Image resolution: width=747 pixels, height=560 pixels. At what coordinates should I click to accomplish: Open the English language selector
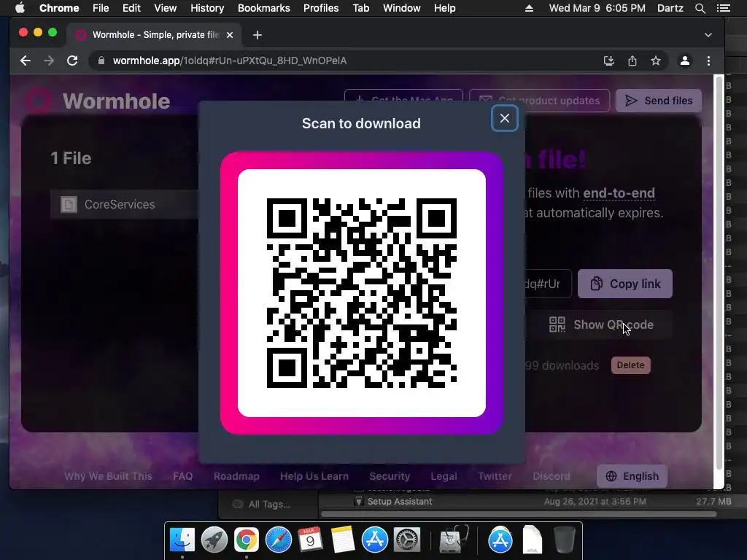tap(632, 476)
